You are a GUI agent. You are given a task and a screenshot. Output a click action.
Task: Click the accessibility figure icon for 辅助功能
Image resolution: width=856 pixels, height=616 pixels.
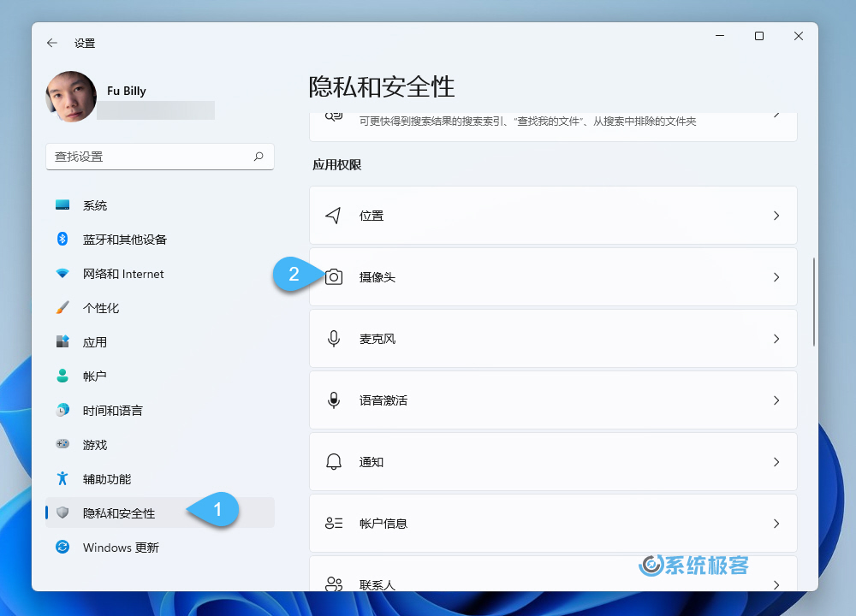click(x=62, y=478)
